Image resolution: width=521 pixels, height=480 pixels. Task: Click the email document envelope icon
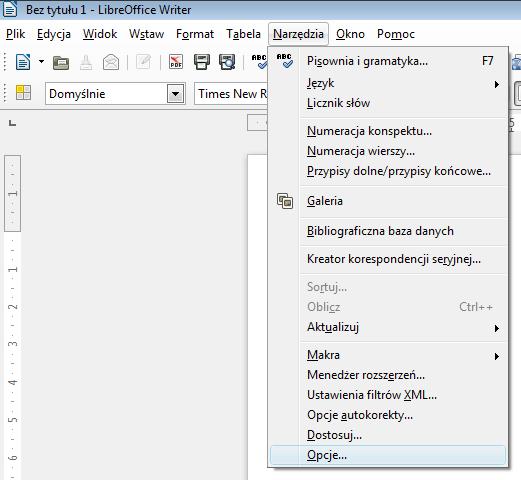click(x=111, y=62)
